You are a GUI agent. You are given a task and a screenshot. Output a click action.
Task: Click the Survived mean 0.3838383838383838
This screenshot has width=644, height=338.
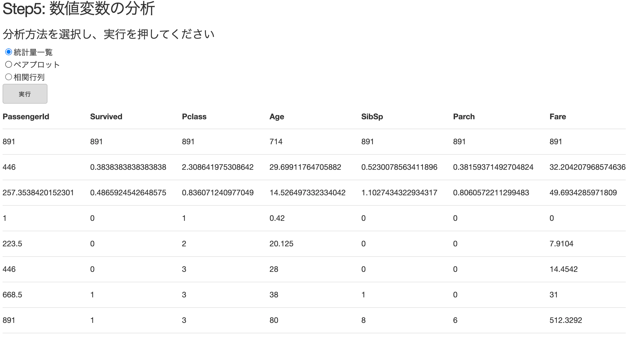click(128, 167)
